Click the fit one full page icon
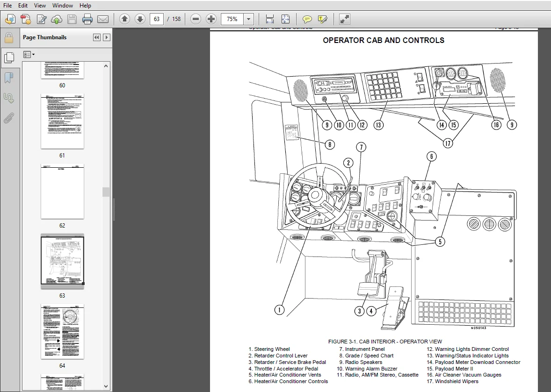Screen dimensions: 551x392 (x=285, y=19)
